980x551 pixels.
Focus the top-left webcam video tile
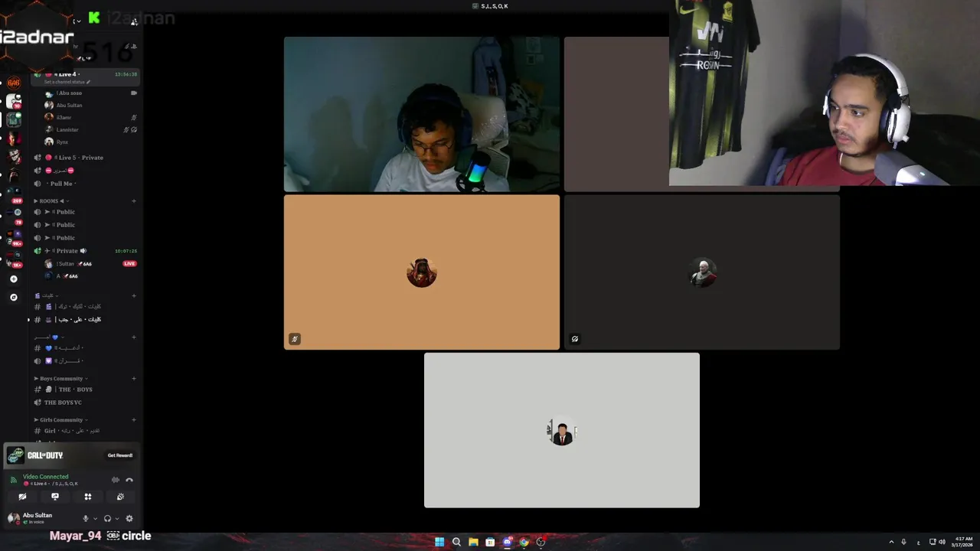tap(422, 114)
